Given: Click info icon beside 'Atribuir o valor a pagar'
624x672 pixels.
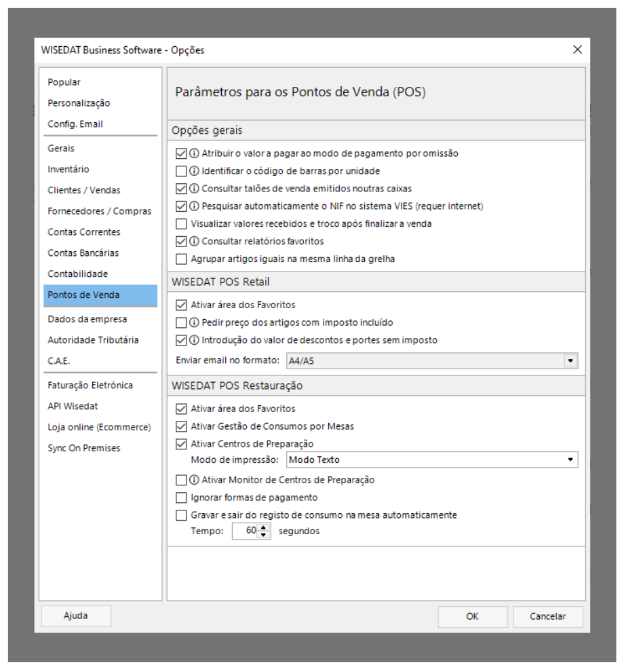Looking at the screenshot, I should tap(194, 153).
